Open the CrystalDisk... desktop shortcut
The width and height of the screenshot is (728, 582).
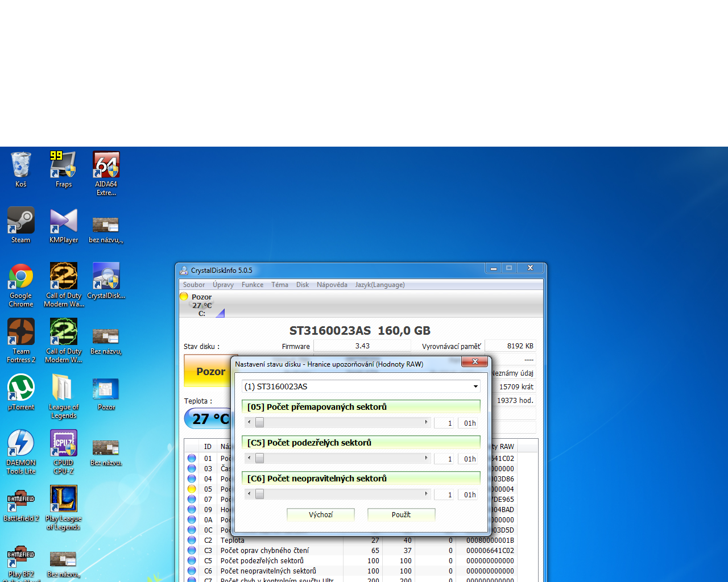point(106,281)
